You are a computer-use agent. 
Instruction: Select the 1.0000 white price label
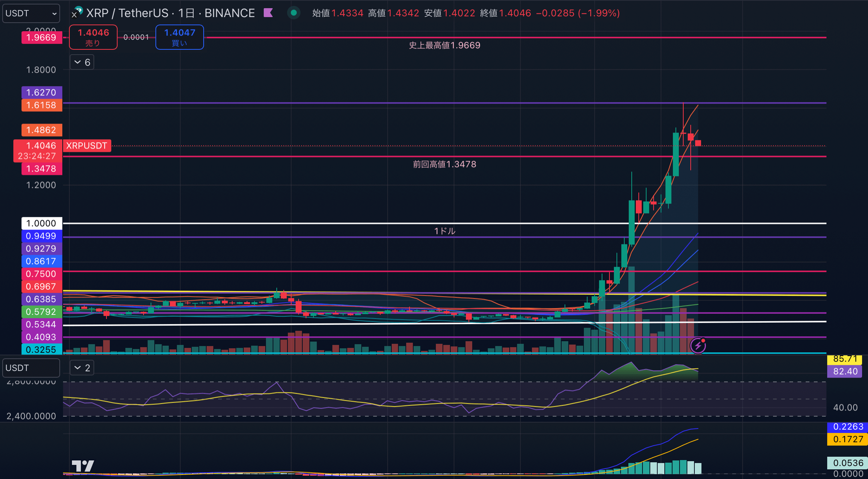coord(42,223)
